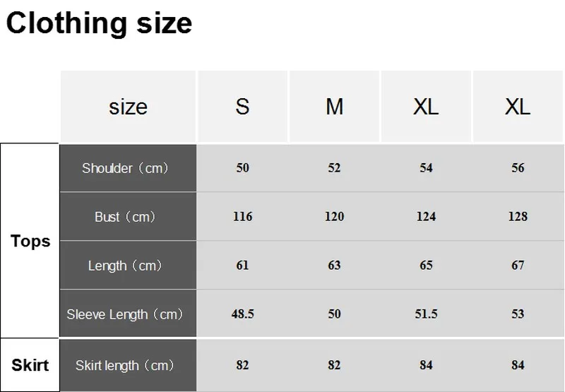Click the sleeve length value 51.5
Screen dimensions: 565x392
point(426,314)
